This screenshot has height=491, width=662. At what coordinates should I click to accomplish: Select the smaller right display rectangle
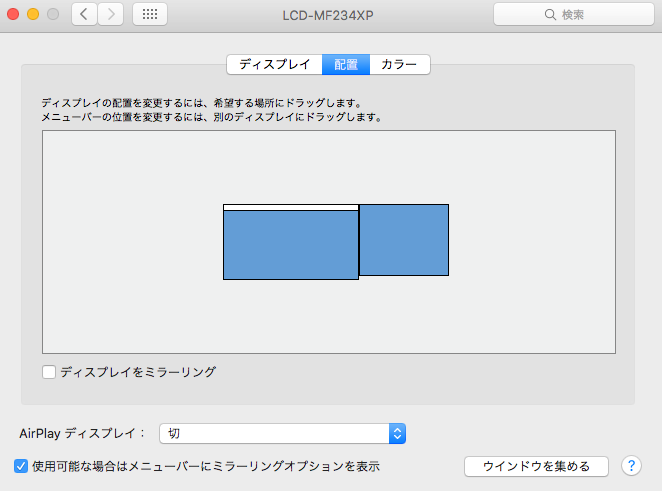(x=403, y=240)
